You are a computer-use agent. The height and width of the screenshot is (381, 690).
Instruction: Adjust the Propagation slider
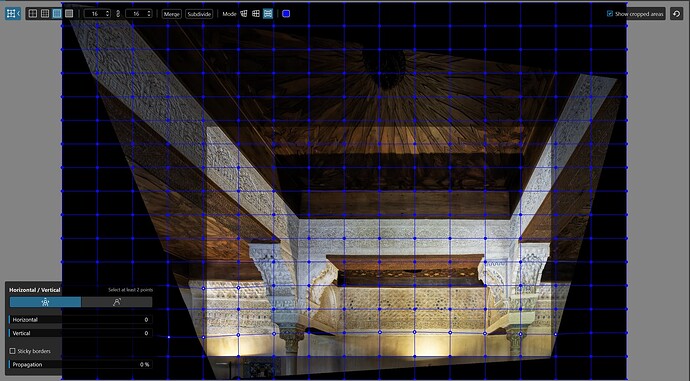click(81, 364)
